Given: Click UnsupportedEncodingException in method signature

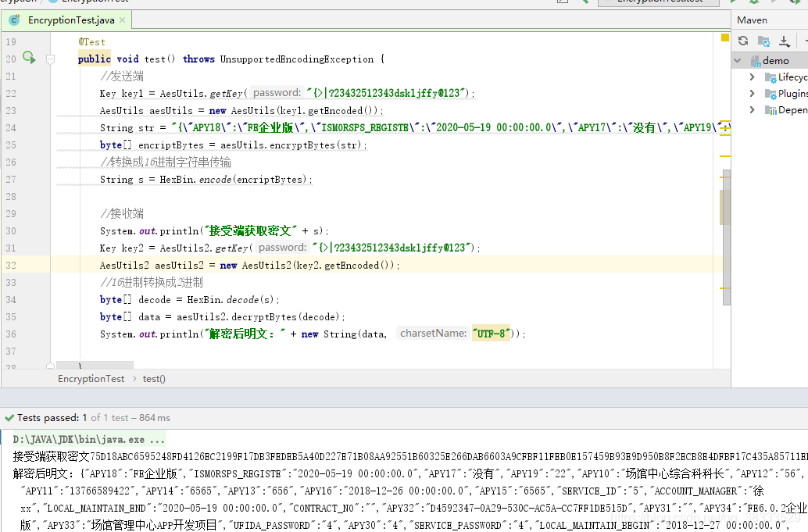Looking at the screenshot, I should click(x=297, y=59).
